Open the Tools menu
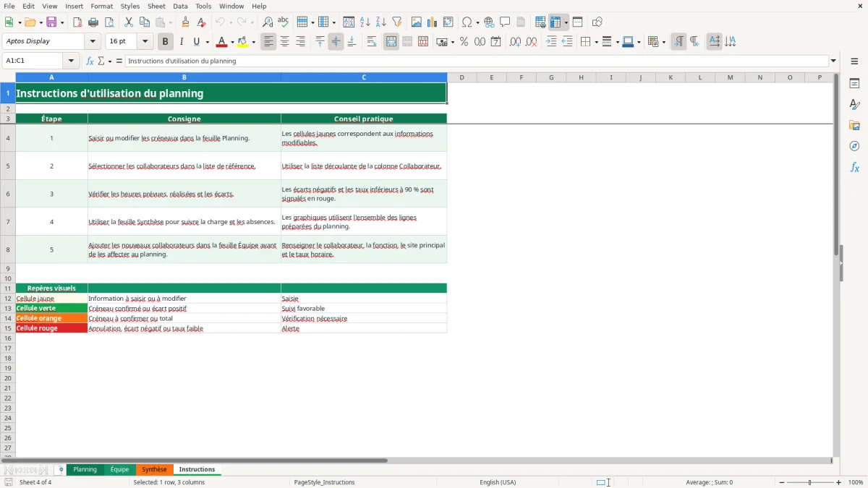Viewport: 868px width, 488px height. point(203,6)
